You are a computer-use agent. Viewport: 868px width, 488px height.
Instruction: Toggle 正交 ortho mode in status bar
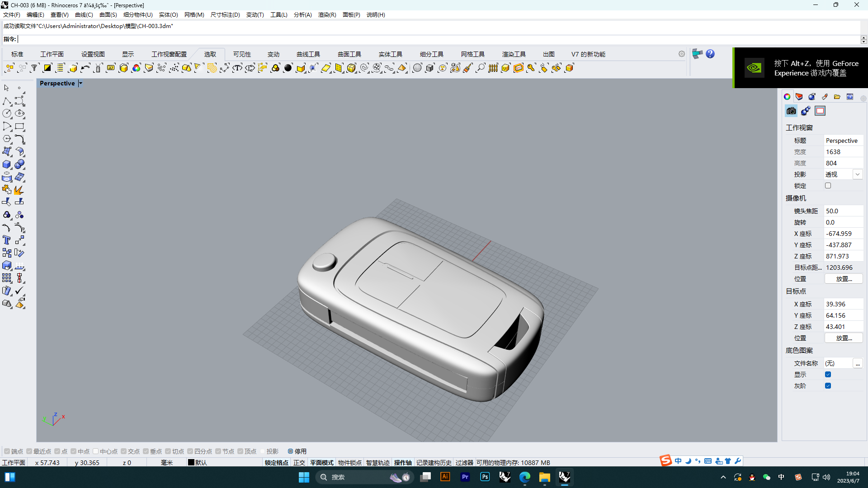click(x=299, y=463)
